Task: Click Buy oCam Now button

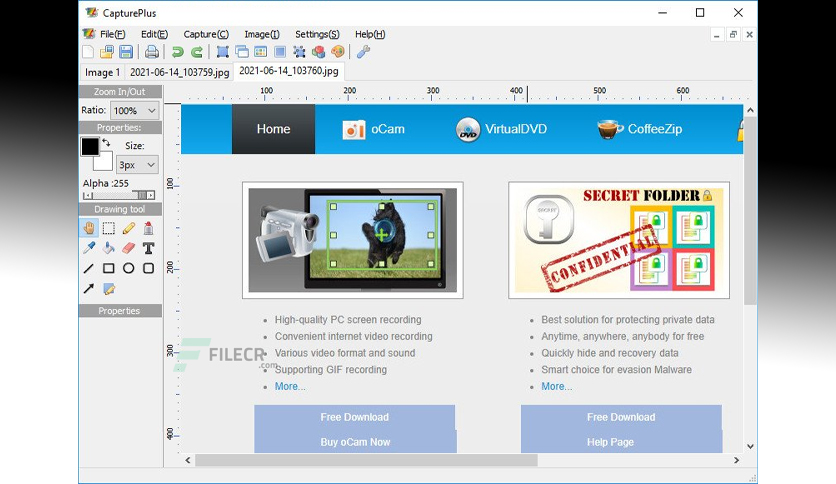Action: [x=355, y=441]
